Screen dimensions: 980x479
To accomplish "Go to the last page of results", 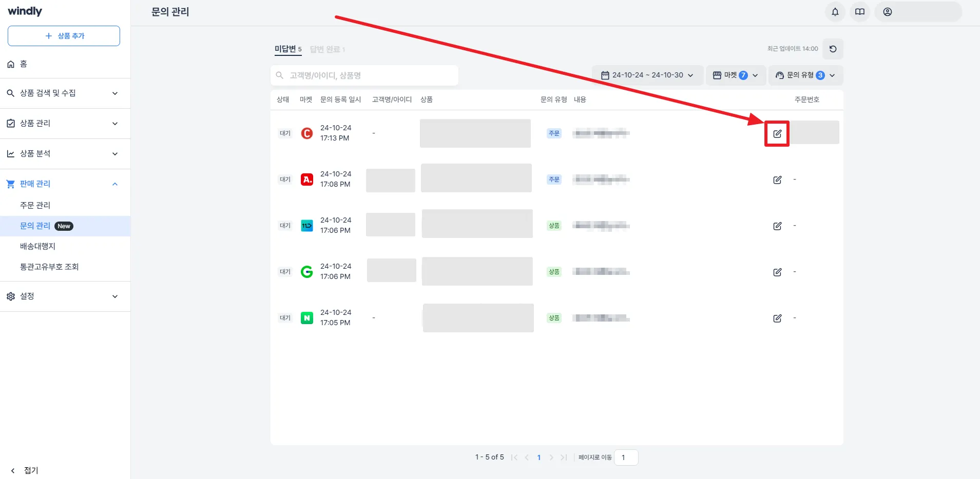I will point(564,457).
